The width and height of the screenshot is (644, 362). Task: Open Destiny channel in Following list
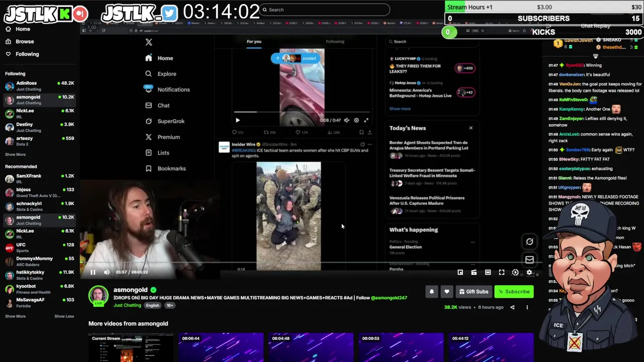(40, 127)
